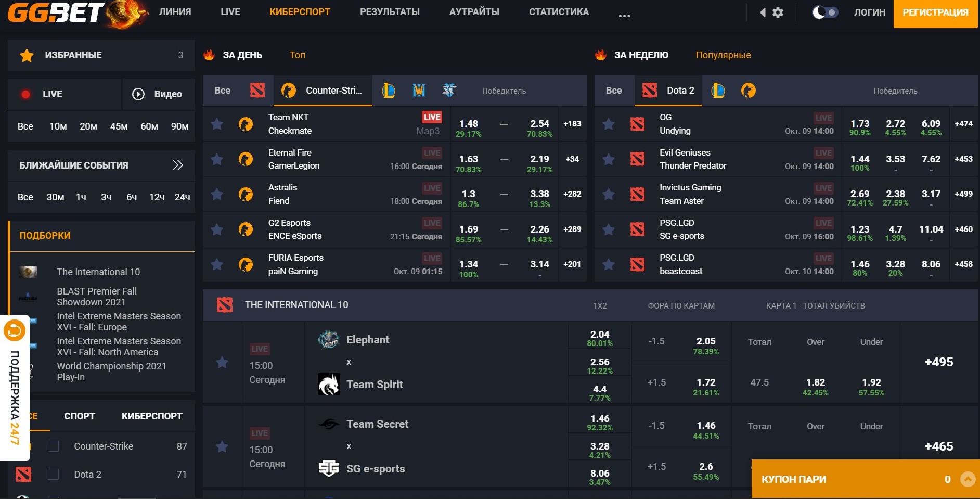980x499 pixels.
Task: Select the Counter-Strike icon in ЗА НЕДЕЛЮ
Action: click(x=749, y=91)
